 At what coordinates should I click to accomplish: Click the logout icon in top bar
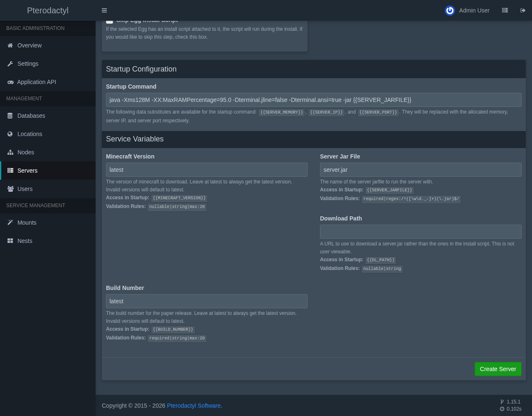[x=523, y=10]
